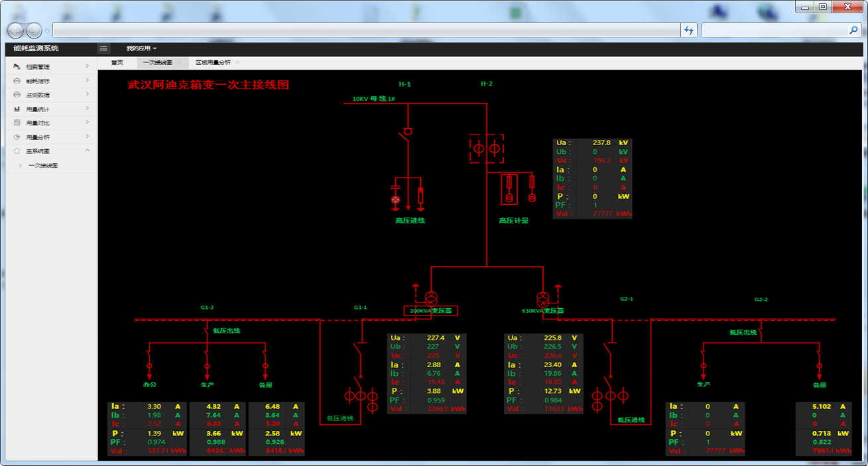Click the 630KVA transformer data panel showing 225.8 V
Viewport: 868px width, 466px height.
pos(544,374)
